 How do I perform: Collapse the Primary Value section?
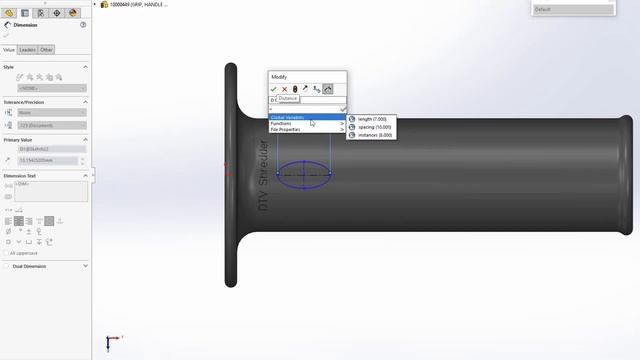coord(85,140)
